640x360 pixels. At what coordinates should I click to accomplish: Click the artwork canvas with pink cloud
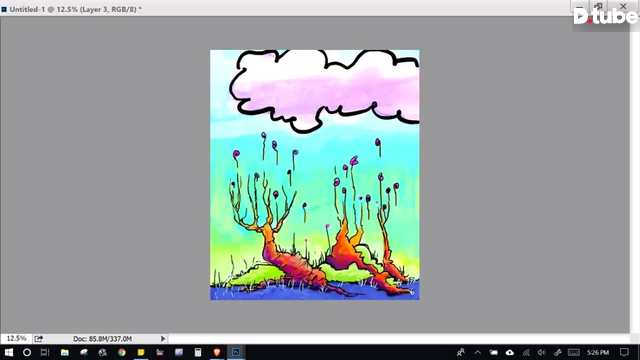[315, 175]
